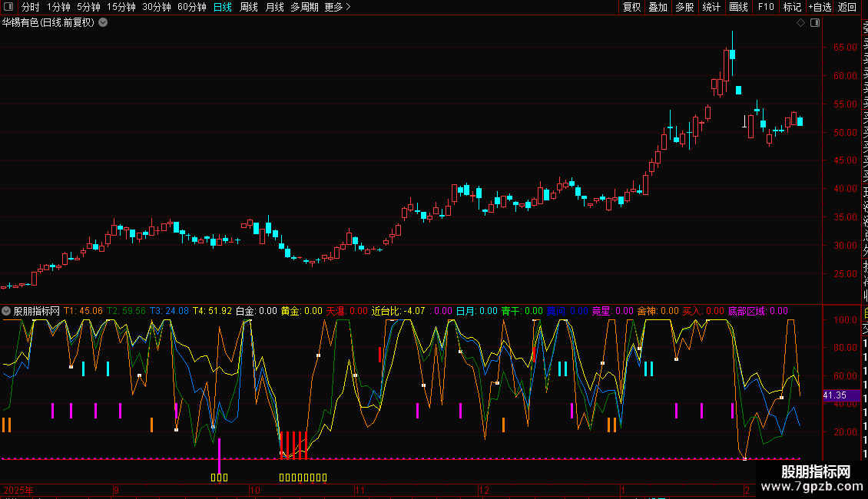Screen dimensions: 868x499
Task: Switch to the 日线 daily period
Action: (223, 7)
